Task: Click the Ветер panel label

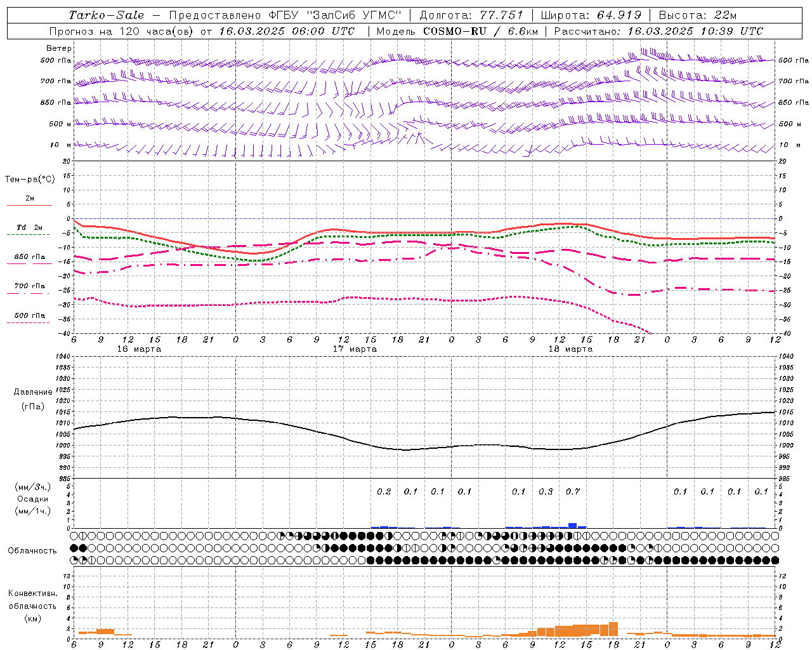Action: click(x=59, y=48)
